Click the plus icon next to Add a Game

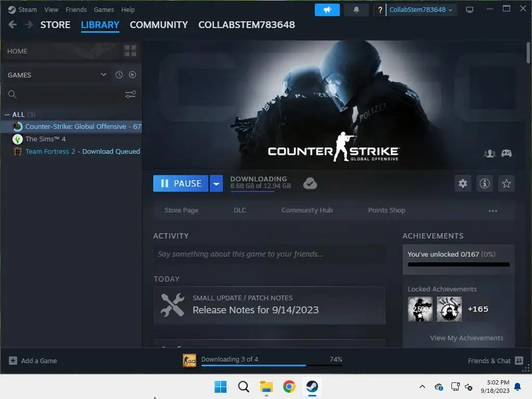coord(13,361)
